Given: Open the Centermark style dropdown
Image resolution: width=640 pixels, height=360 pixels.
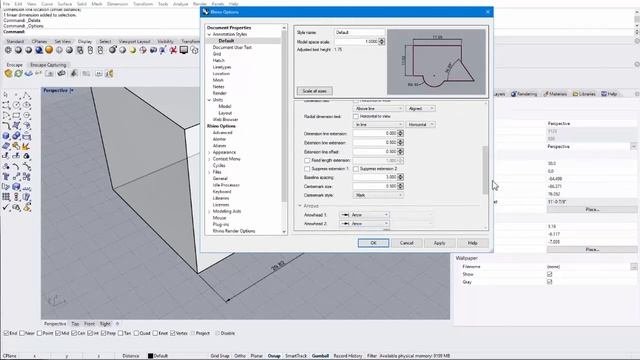Looking at the screenshot, I should pos(378,195).
